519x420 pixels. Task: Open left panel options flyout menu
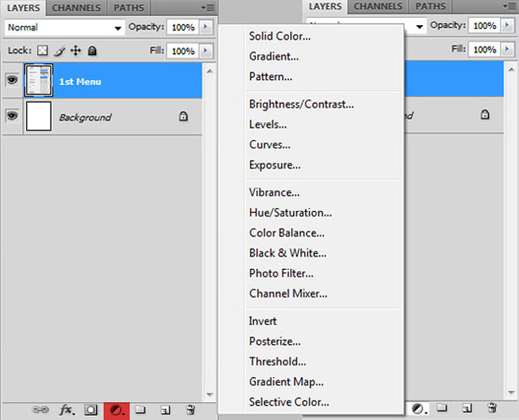208,8
